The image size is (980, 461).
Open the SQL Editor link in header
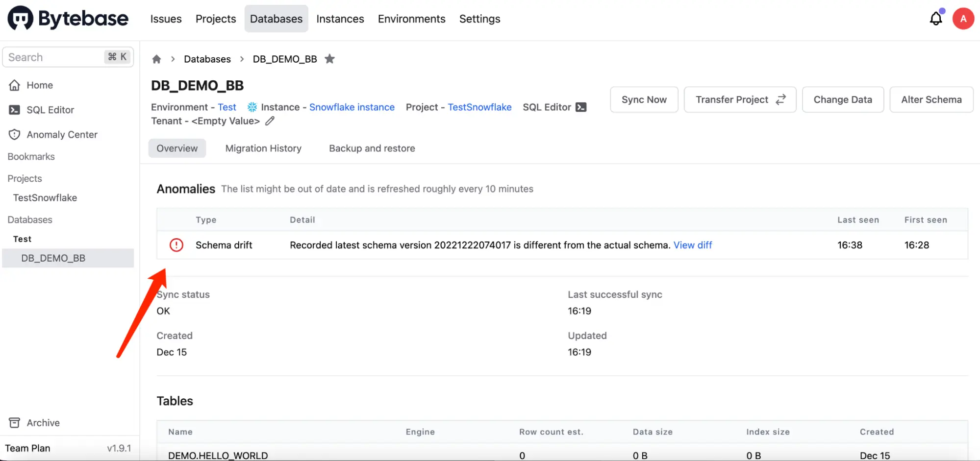click(547, 107)
